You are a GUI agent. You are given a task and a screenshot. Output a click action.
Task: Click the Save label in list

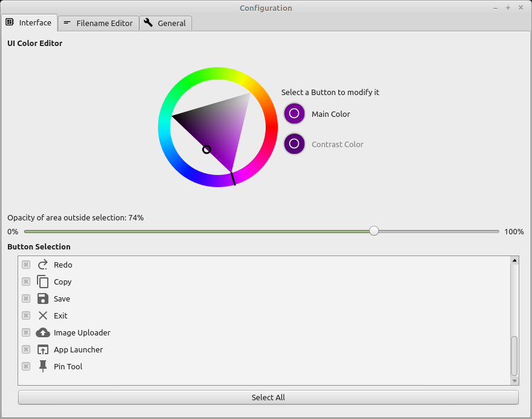point(62,299)
